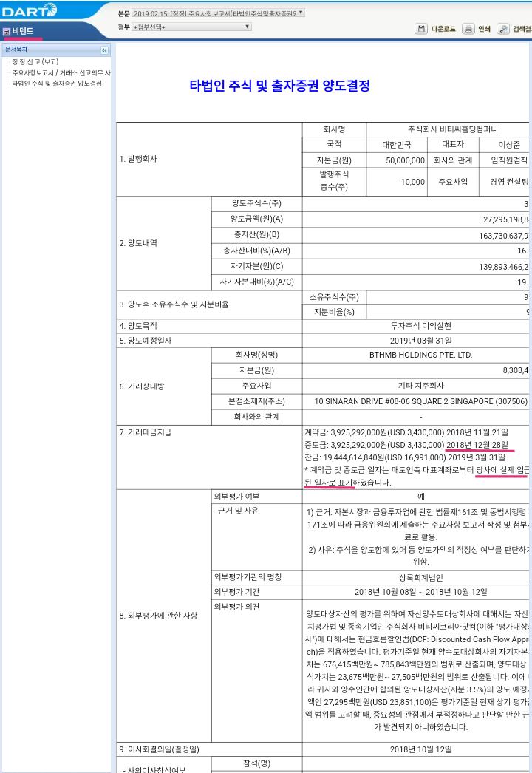Click the 2. 양도내역 row label
532x773 pixels.
click(138, 243)
